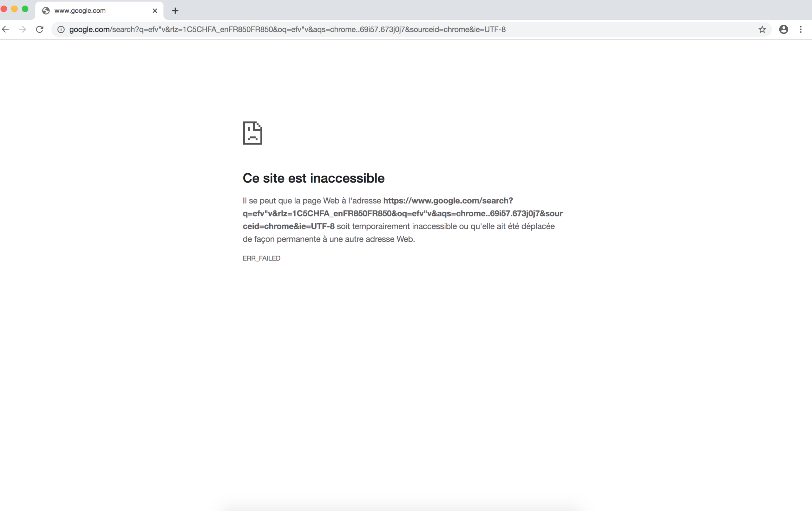
Task: Click the 'Ce site est inaccessible' heading
Action: tap(313, 178)
